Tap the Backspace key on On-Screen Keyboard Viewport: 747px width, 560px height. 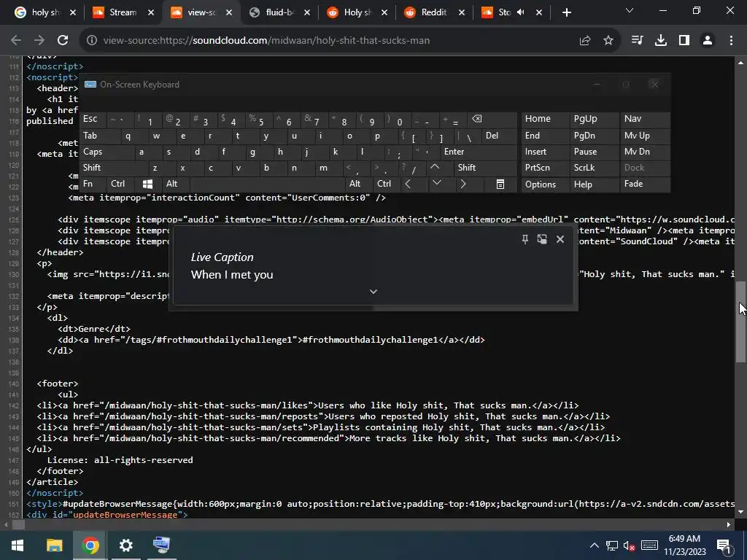[476, 119]
